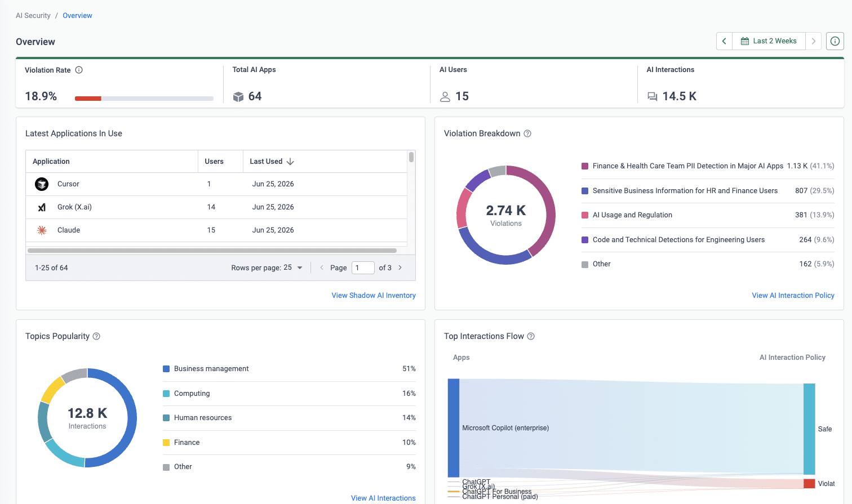
Task: Click the 162 (5.9%) value
Action: (816, 264)
